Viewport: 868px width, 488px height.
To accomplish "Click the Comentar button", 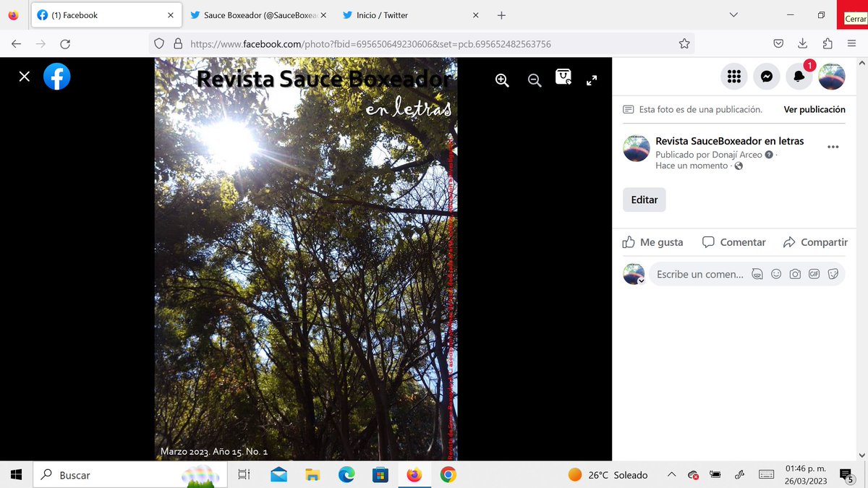I will [x=734, y=242].
